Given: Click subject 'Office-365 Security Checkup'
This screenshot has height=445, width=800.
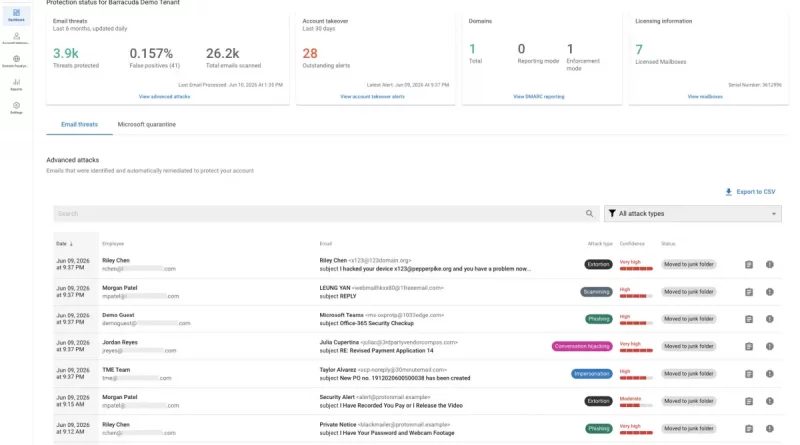Looking at the screenshot, I should point(377,324).
